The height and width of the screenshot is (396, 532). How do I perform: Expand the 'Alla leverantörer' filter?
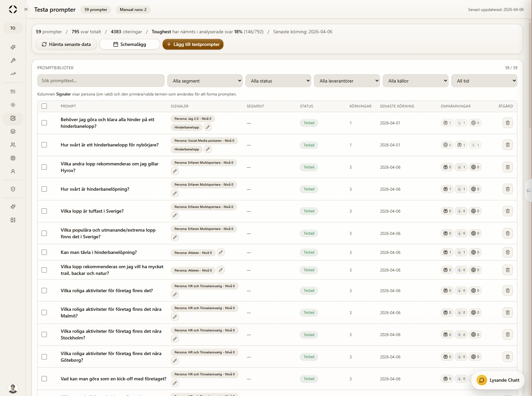(347, 81)
